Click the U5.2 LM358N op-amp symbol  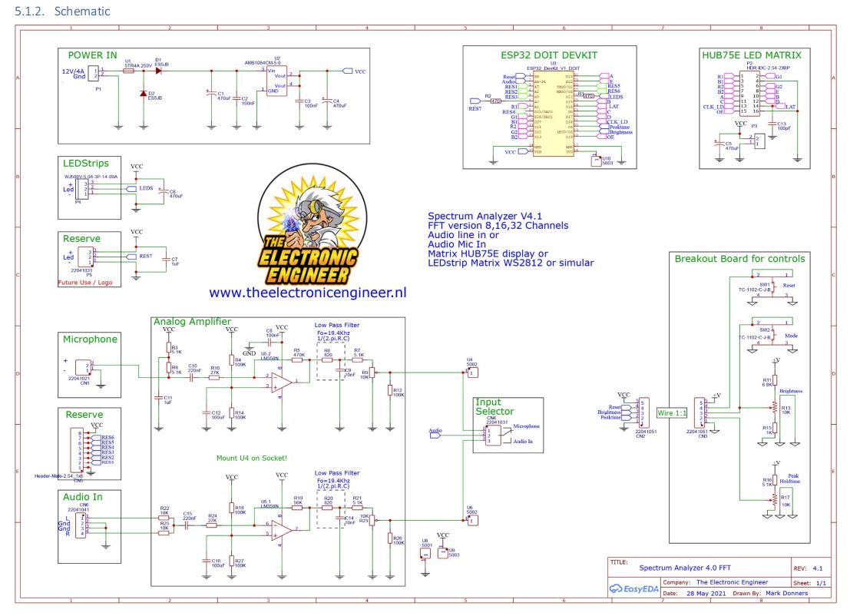[282, 381]
